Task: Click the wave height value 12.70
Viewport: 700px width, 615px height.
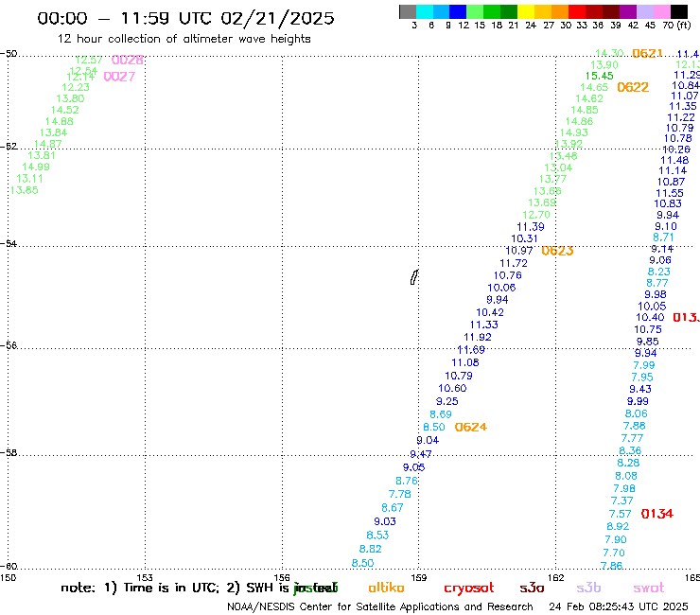Action: (536, 215)
